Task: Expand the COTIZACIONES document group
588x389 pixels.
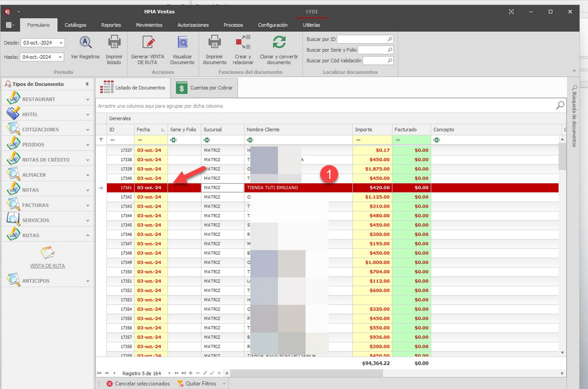Action: pos(48,130)
